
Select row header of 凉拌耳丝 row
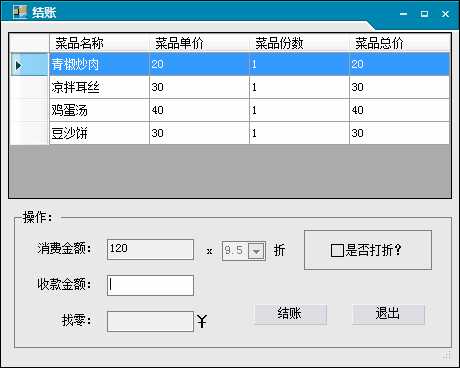coord(29,87)
